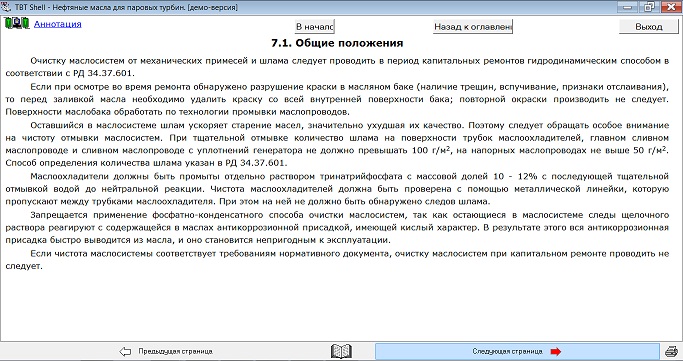Open the book icon in bottom bar

(x=342, y=351)
